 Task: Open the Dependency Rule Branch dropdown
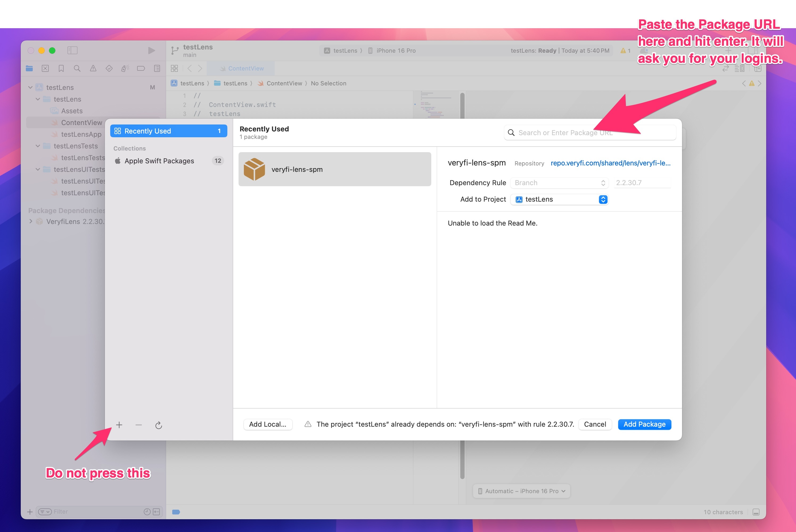[559, 182]
